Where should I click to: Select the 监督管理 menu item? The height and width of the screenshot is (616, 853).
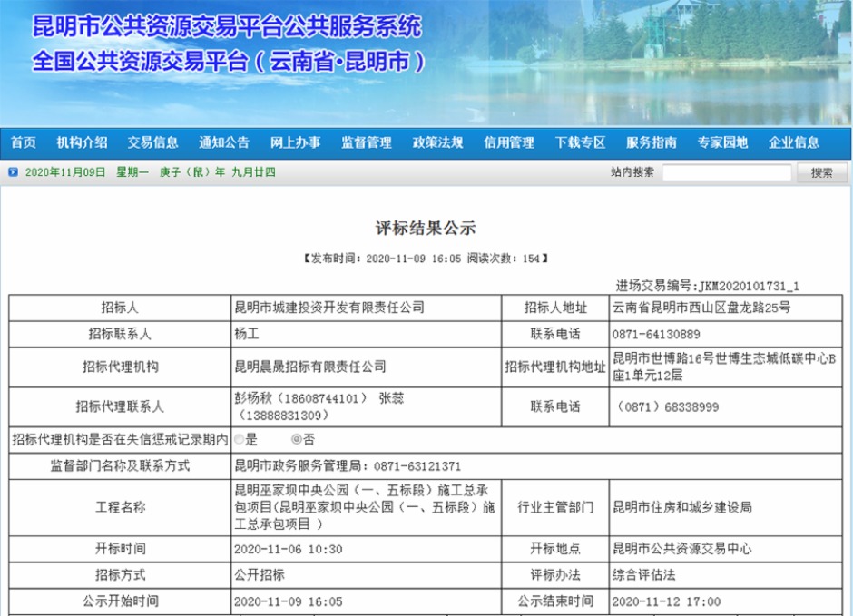pyautogui.click(x=367, y=142)
